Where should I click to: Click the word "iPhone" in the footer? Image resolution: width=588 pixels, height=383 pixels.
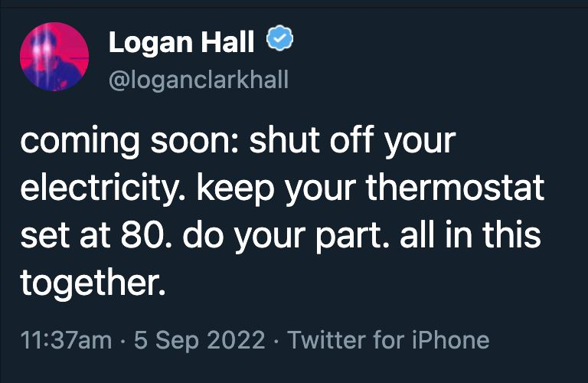pyautogui.click(x=449, y=339)
